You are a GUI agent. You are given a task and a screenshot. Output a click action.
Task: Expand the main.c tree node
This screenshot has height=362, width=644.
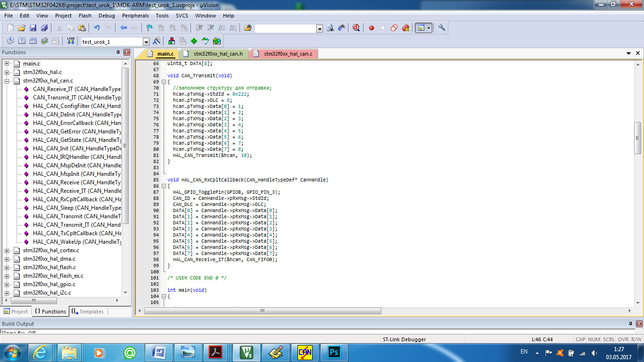7,64
